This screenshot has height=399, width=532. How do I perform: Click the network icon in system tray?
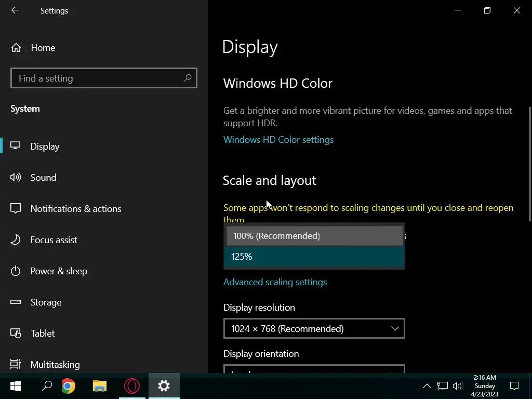(x=443, y=386)
